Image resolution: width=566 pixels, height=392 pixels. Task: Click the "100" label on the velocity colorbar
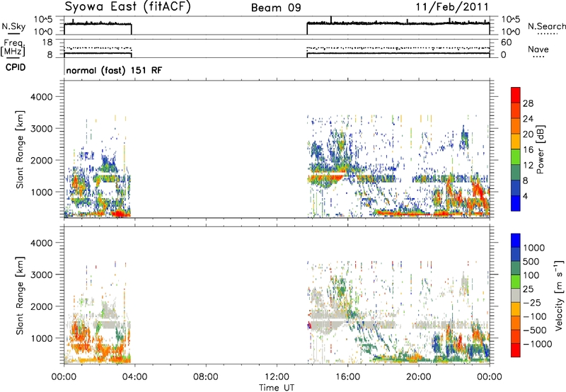pyautogui.click(x=531, y=275)
